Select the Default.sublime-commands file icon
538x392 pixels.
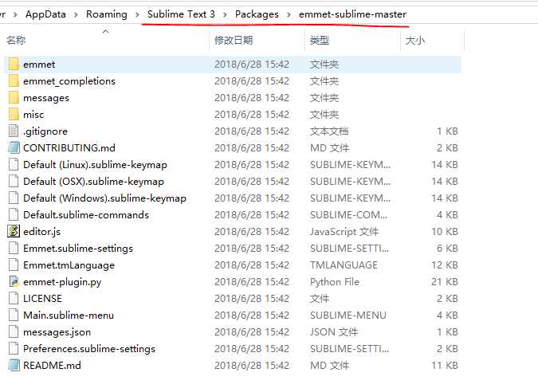(14, 214)
